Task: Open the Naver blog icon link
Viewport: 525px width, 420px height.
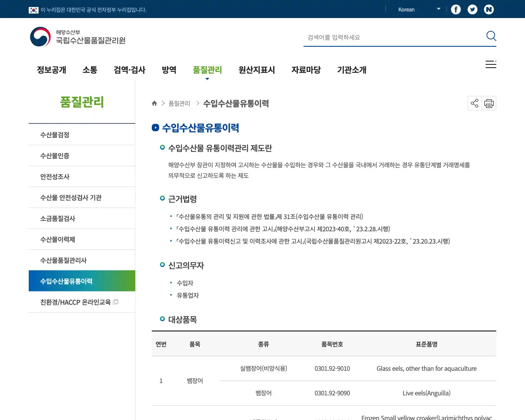Action: (x=489, y=9)
